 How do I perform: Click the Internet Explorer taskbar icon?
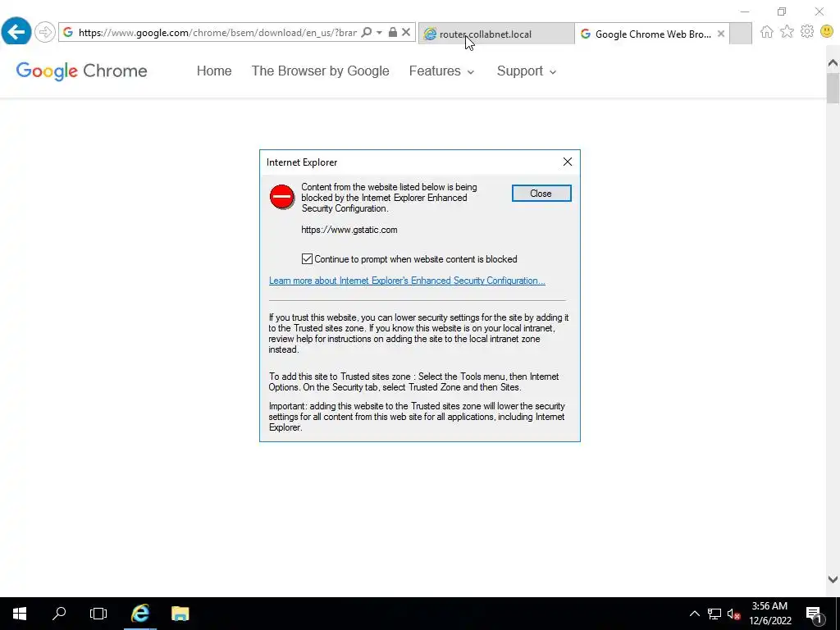(139, 614)
